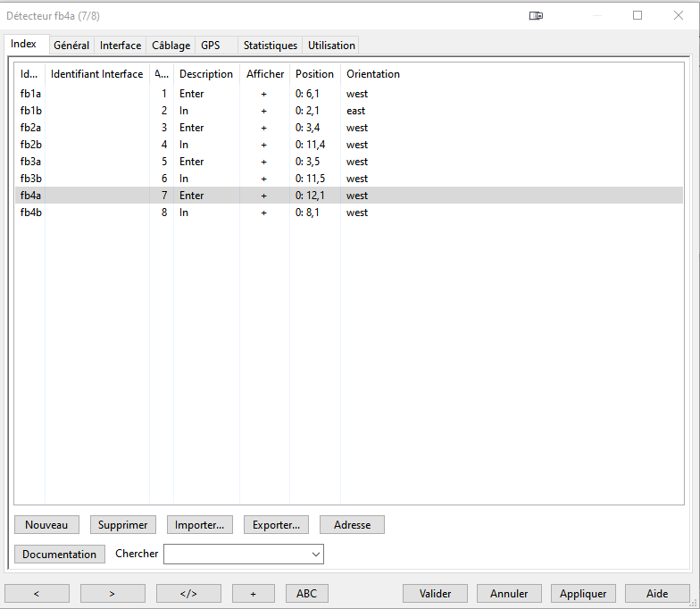Open the Interface tab
This screenshot has height=609, width=700.
click(x=121, y=46)
